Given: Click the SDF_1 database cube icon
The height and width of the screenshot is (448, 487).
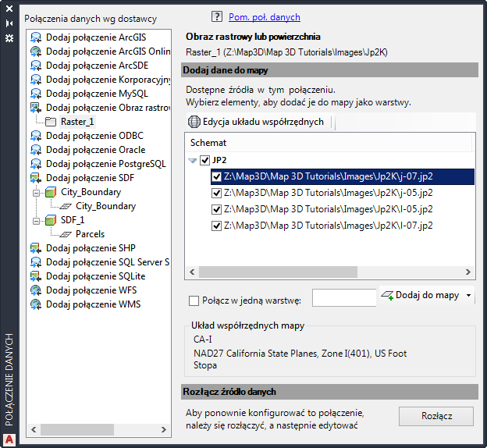Looking at the screenshot, I should point(51,220).
